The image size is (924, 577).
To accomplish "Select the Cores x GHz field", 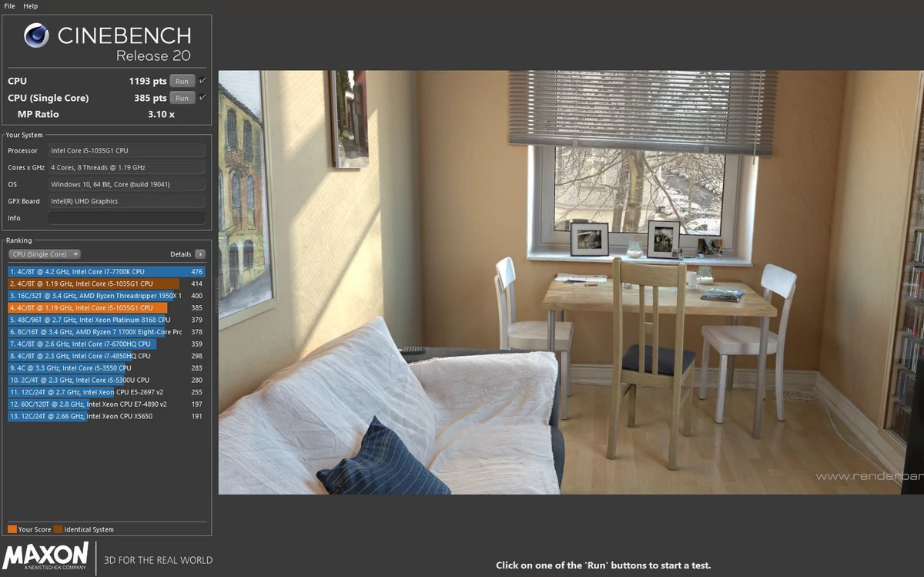I will 127,167.
